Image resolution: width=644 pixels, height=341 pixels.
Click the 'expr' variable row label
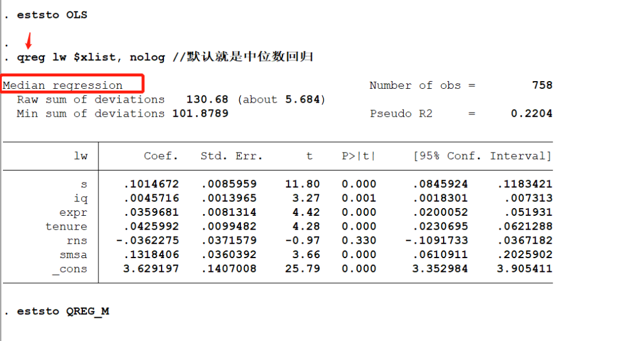73,213
